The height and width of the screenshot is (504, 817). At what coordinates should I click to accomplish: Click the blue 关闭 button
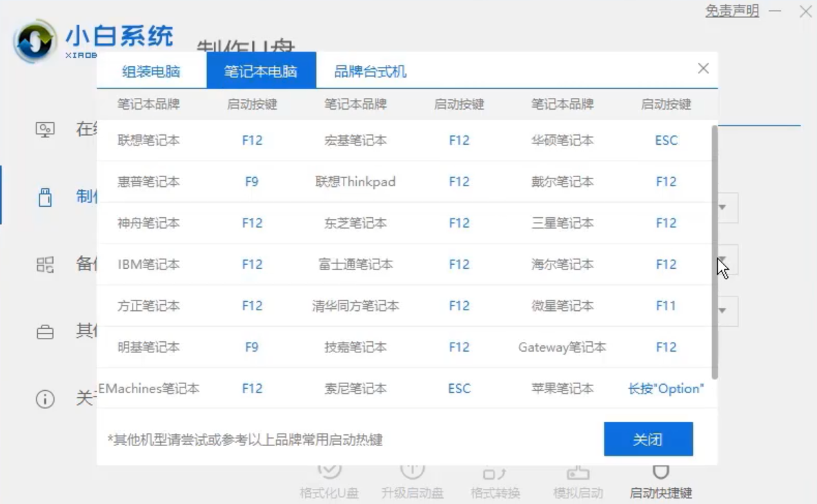pyautogui.click(x=648, y=439)
